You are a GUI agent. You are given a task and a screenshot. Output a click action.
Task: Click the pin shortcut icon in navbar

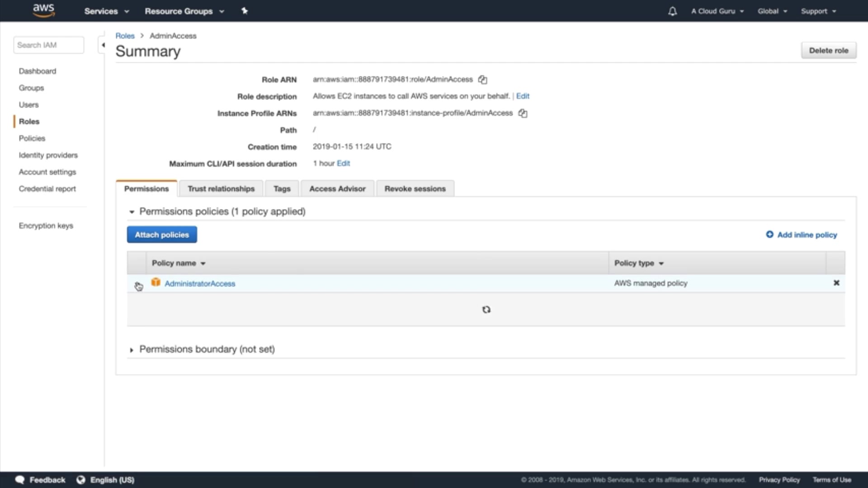tap(245, 11)
